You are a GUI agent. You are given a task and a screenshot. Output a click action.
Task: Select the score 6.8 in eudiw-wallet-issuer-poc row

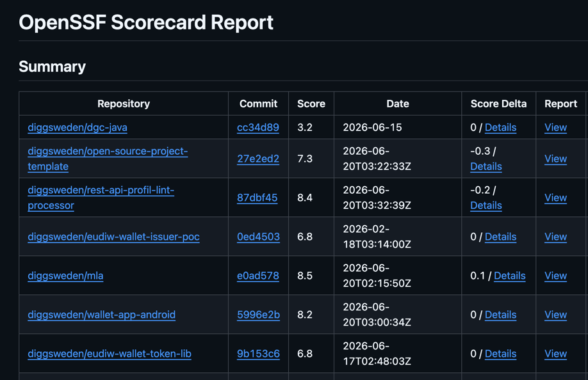pos(305,237)
